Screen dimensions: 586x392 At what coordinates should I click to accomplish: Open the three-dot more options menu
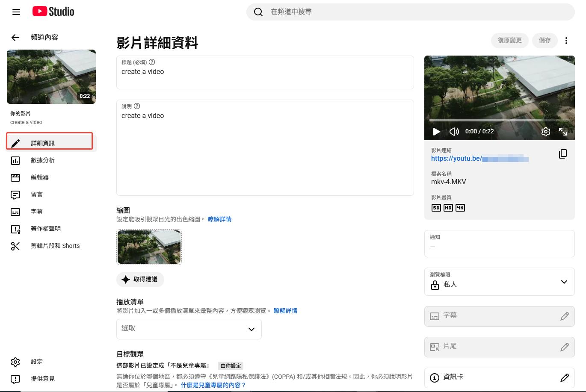point(566,41)
